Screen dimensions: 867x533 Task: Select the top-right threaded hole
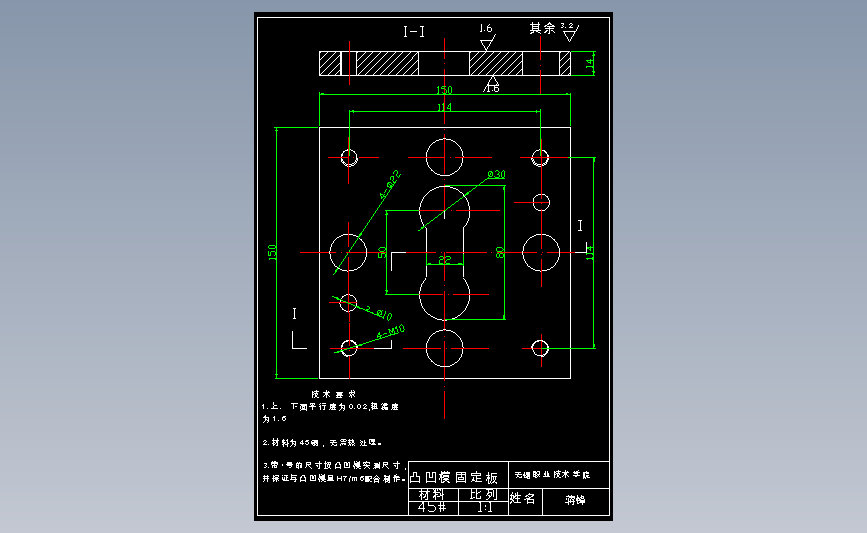point(540,158)
